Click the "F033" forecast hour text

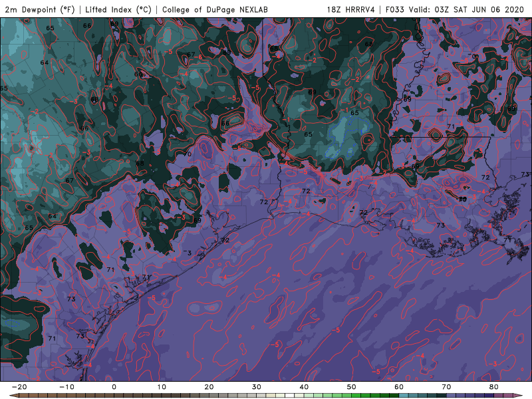[x=394, y=9]
